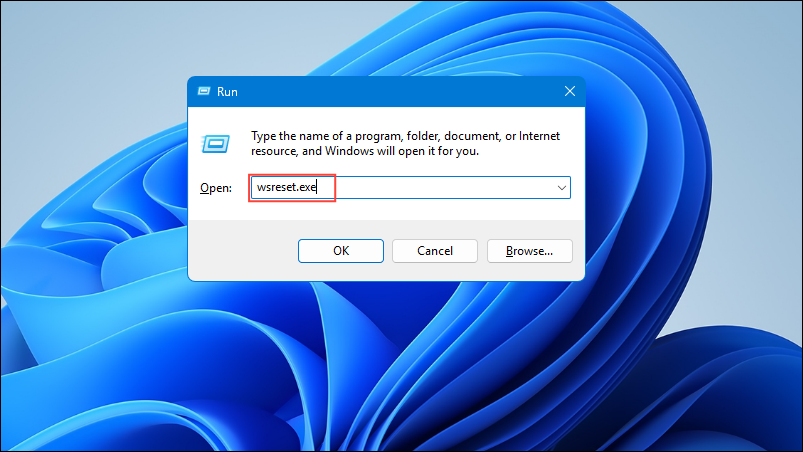The height and width of the screenshot is (452, 803).
Task: Click the large Run program icon beside the description
Action: point(216,144)
